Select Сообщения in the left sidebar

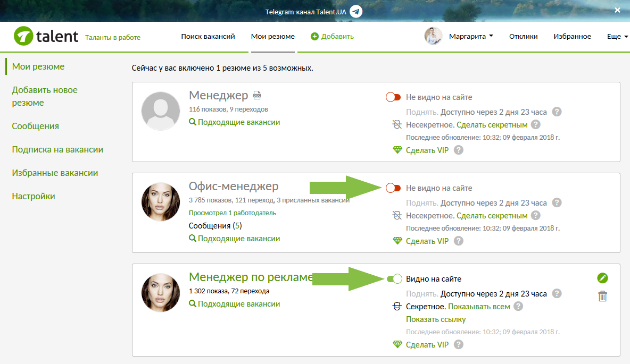[x=35, y=126]
